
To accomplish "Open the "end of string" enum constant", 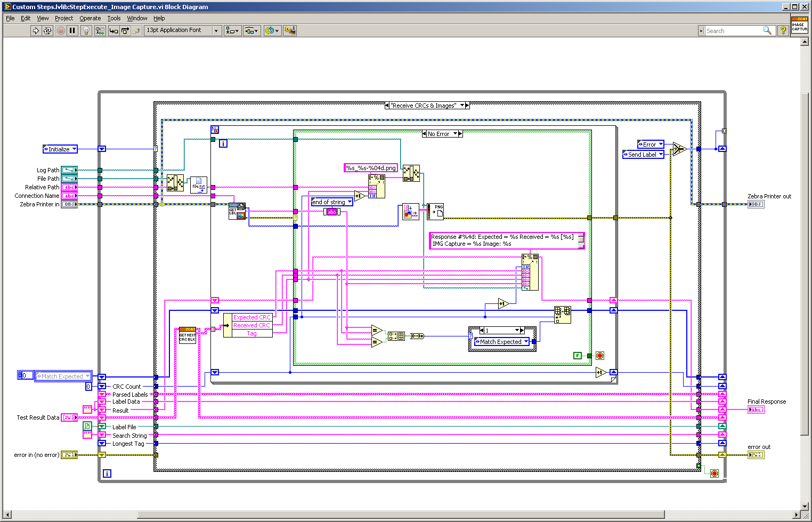I will [332, 202].
